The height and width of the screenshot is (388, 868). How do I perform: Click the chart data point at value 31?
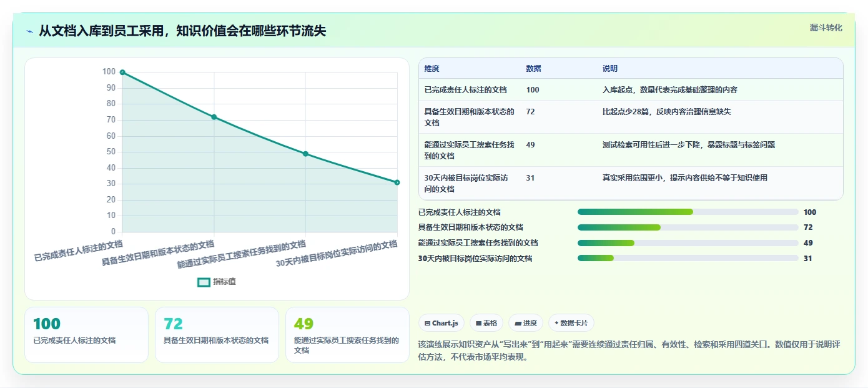click(397, 182)
